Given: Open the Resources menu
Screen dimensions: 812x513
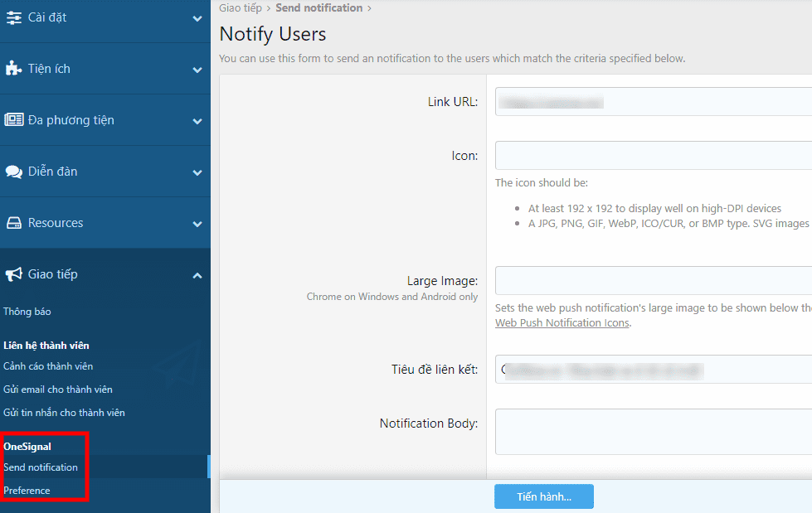Looking at the screenshot, I should (105, 223).
